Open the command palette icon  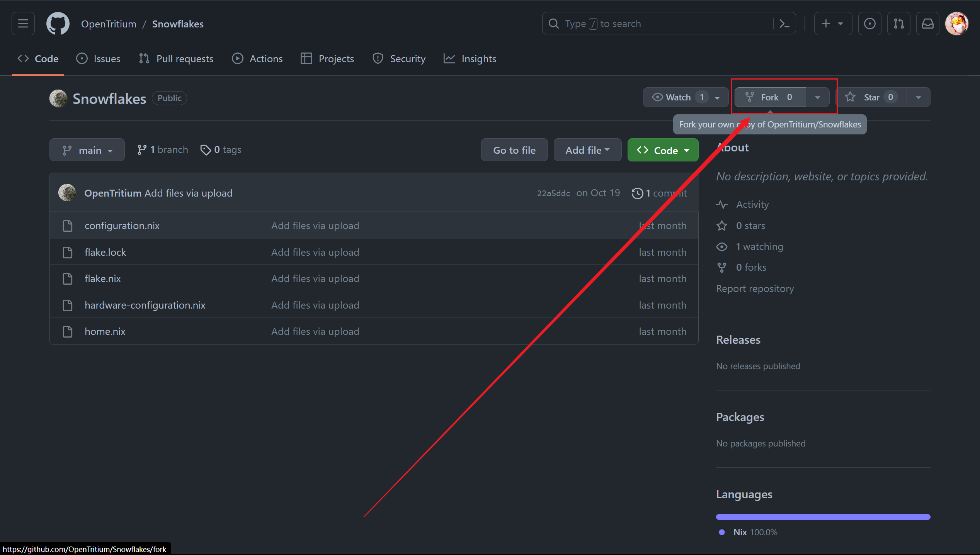tap(784, 24)
